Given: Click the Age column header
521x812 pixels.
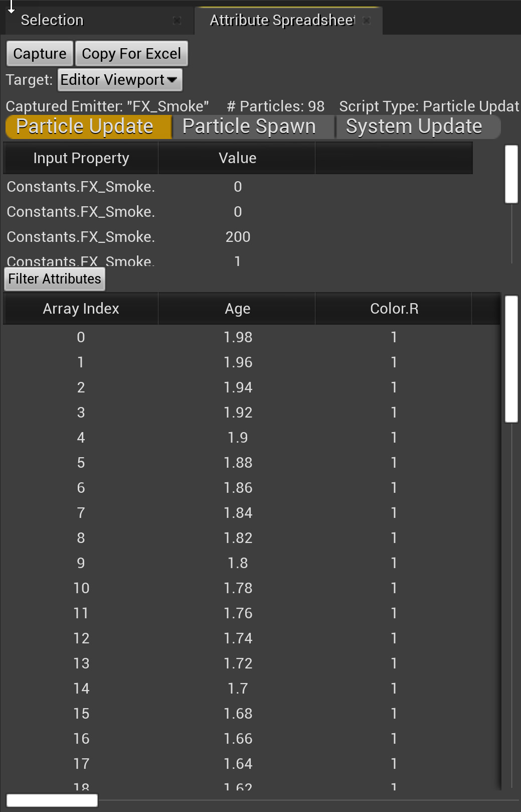Looking at the screenshot, I should [237, 309].
